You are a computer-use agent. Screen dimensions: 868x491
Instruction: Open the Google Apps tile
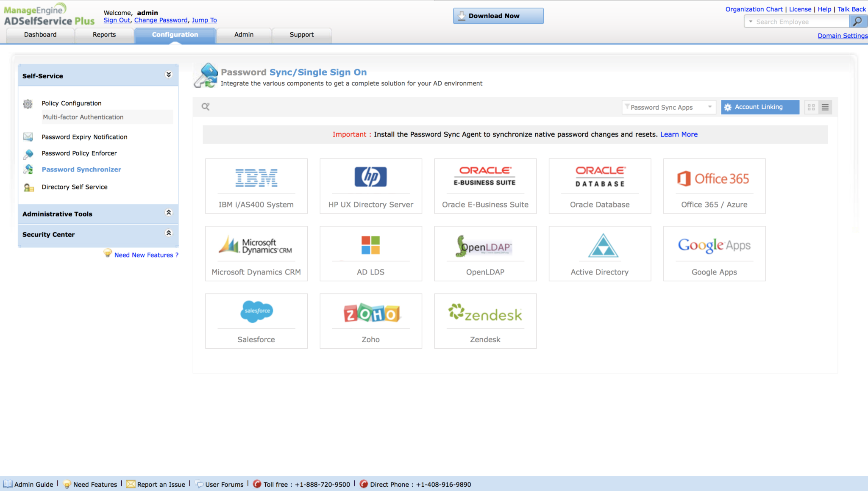coord(714,253)
